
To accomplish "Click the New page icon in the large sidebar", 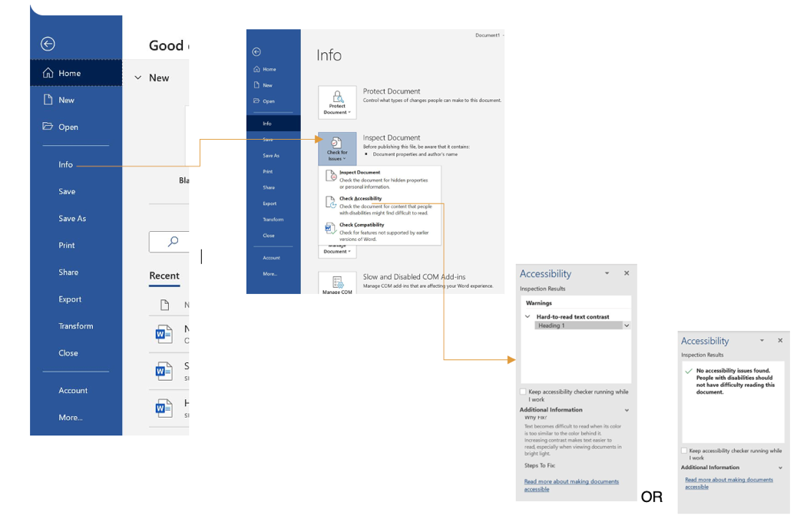I will tap(48, 100).
